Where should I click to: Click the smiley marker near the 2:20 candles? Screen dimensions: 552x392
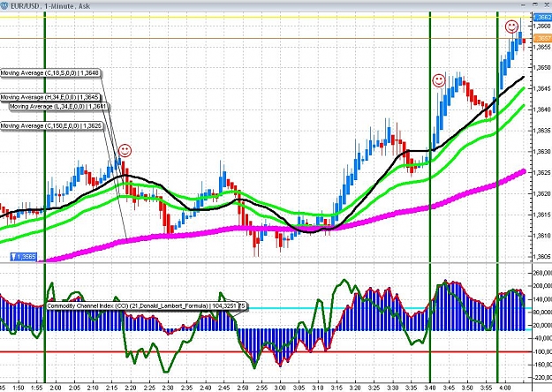(x=125, y=151)
